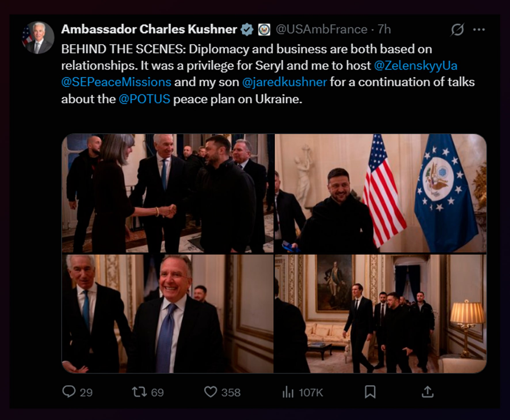510x420 pixels.
Task: Open the @ZelenskyyUa mention link
Action: pos(416,66)
